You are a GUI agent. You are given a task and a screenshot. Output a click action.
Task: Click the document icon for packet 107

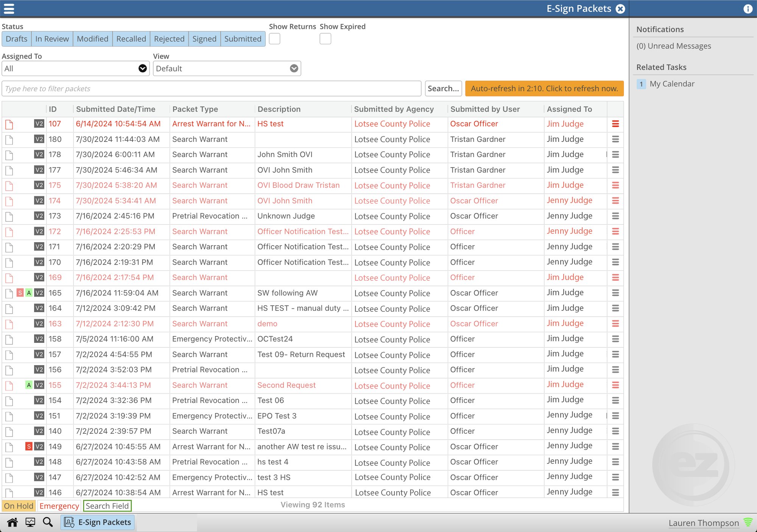(x=9, y=124)
